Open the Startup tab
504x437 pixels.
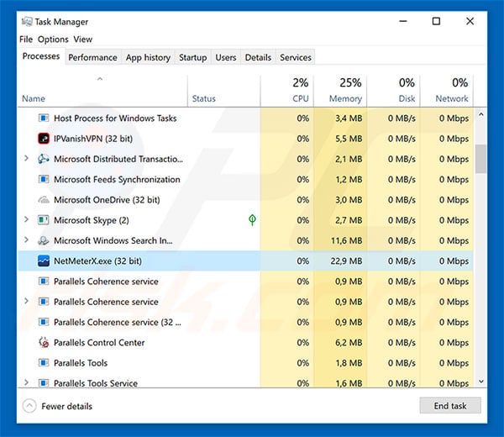pos(193,57)
